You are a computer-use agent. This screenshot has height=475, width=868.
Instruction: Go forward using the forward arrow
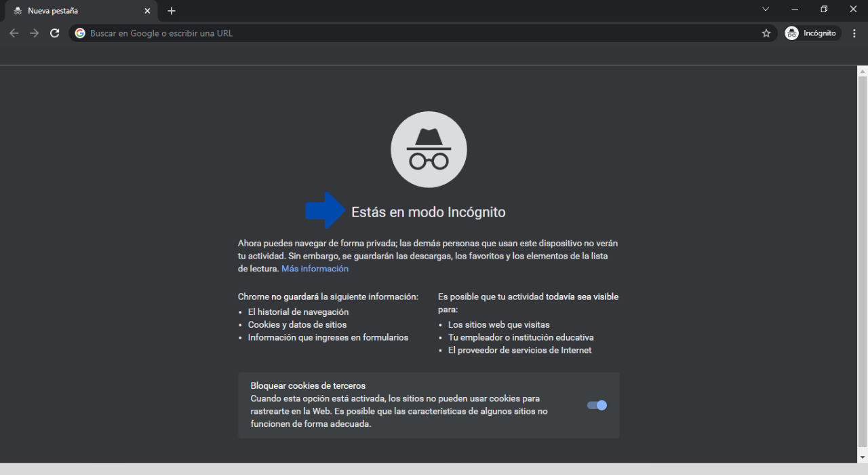tap(35, 33)
